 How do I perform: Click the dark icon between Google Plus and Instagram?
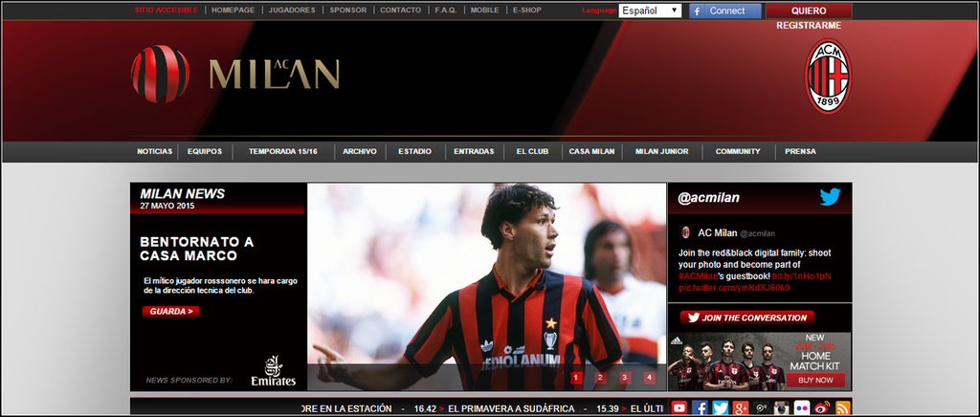(x=761, y=408)
